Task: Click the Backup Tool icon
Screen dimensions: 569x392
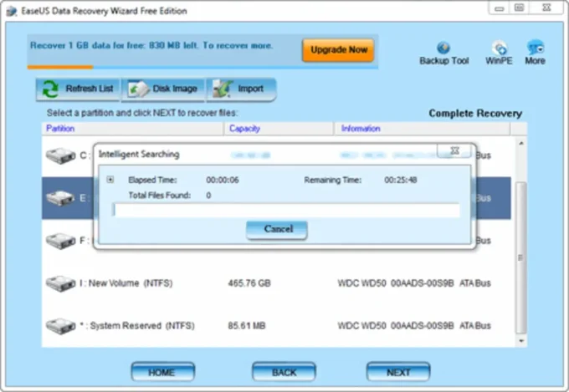Action: [443, 48]
